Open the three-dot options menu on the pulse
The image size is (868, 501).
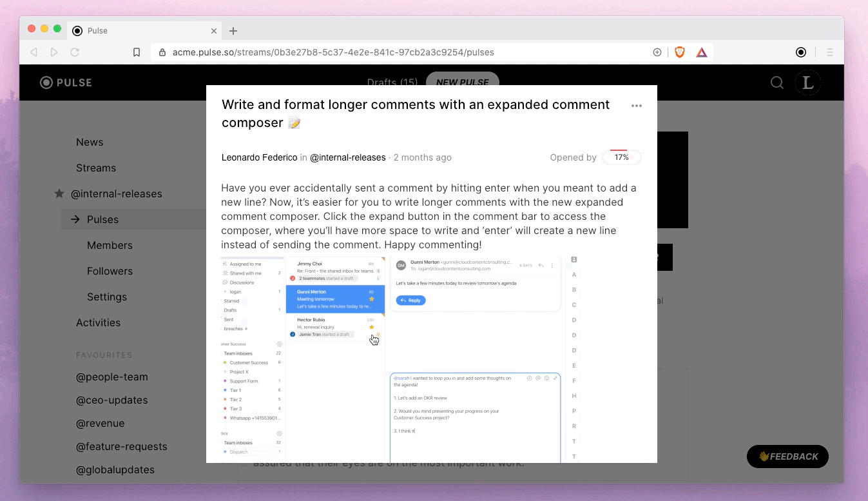tap(636, 106)
